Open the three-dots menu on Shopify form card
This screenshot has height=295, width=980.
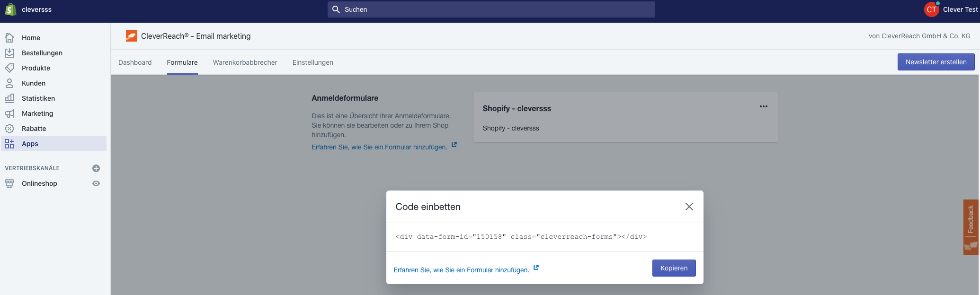click(764, 106)
